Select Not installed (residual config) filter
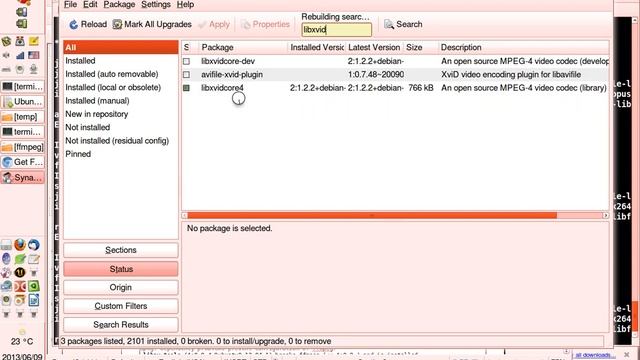Viewport: 640px width, 360px height. pyautogui.click(x=121, y=141)
